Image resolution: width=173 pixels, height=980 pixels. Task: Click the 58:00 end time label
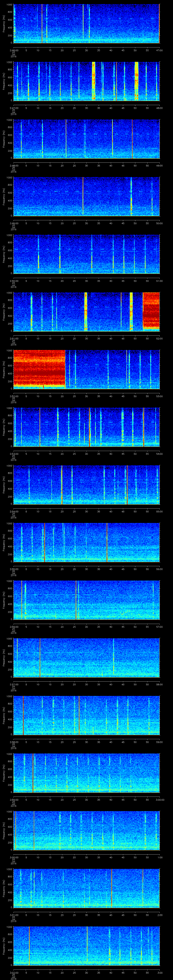pyautogui.click(x=160, y=684)
